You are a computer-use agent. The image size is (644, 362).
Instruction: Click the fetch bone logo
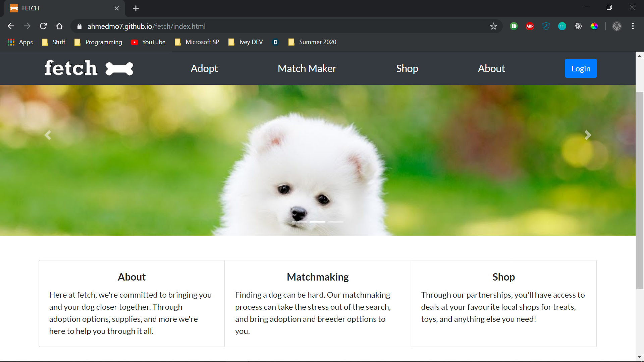(x=89, y=68)
